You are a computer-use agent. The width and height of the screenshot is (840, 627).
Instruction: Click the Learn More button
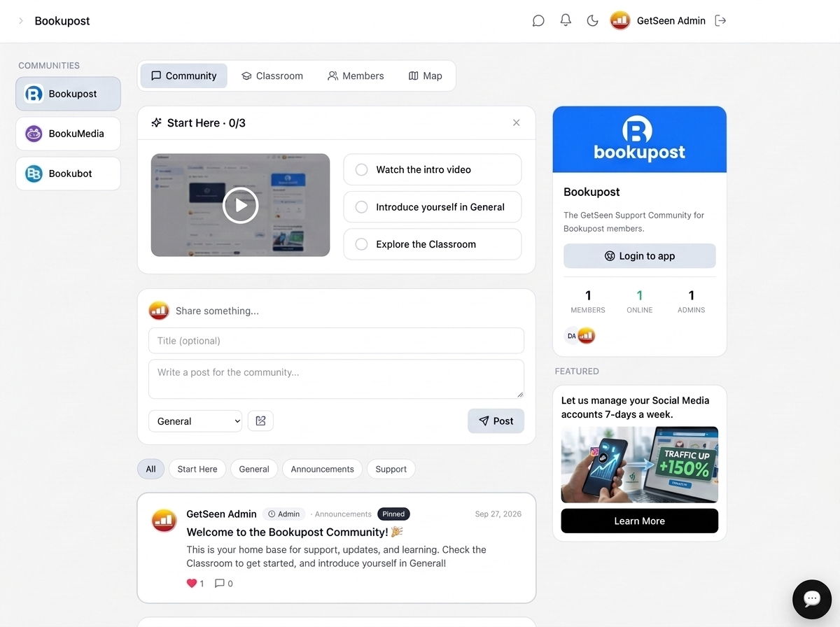tap(640, 521)
